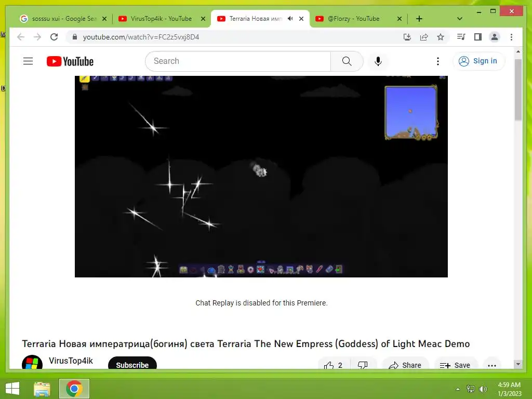
Task: Bookmark this tab with the star icon
Action: pyautogui.click(x=441, y=37)
